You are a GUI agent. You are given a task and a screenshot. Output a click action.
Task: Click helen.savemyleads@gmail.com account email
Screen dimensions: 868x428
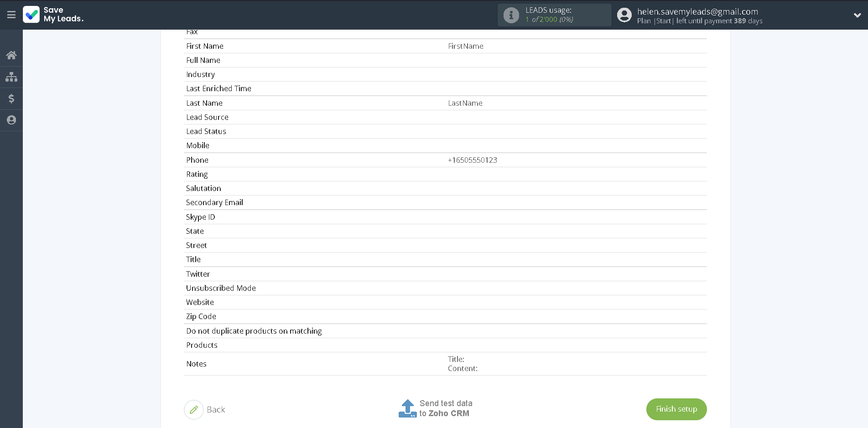coord(697,11)
